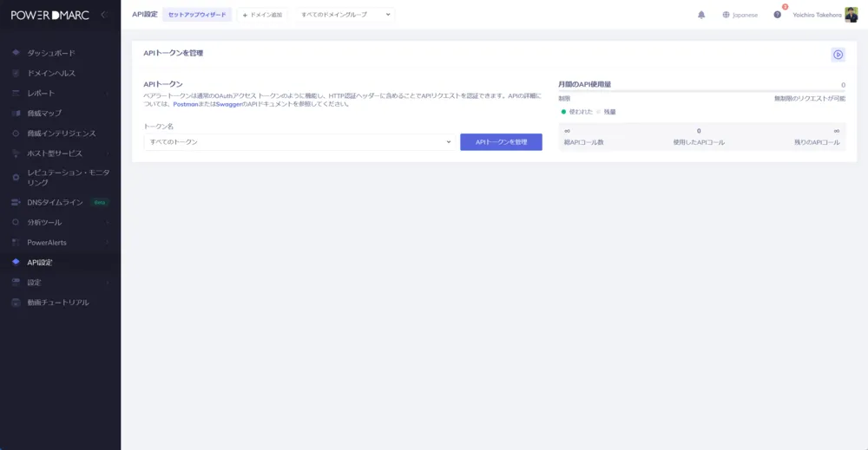The height and width of the screenshot is (450, 868).
Task: Select レピュテーション・モニタリング menu entry
Action: tap(68, 178)
